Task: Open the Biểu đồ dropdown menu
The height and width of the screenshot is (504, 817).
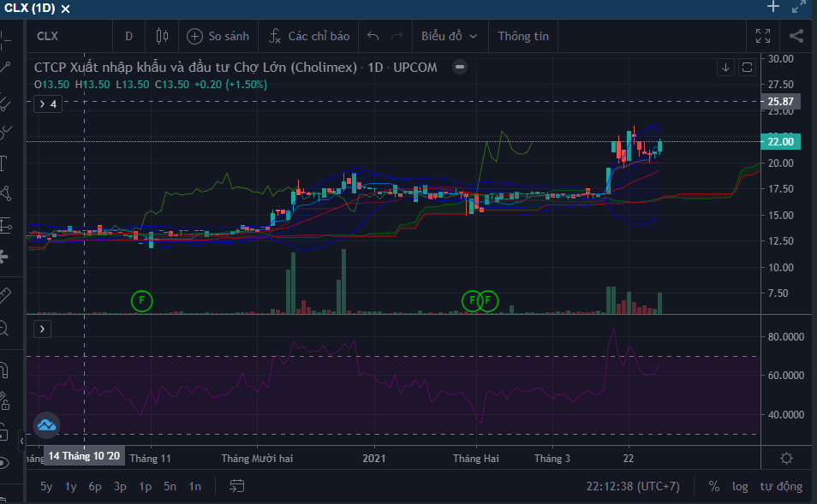Action: pos(450,36)
